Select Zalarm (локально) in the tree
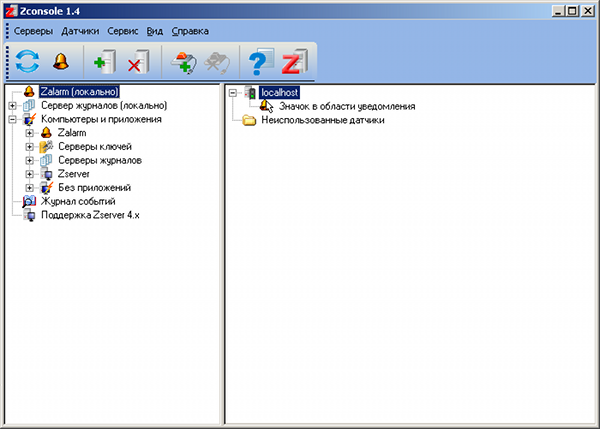The width and height of the screenshot is (600, 429). tap(79, 91)
